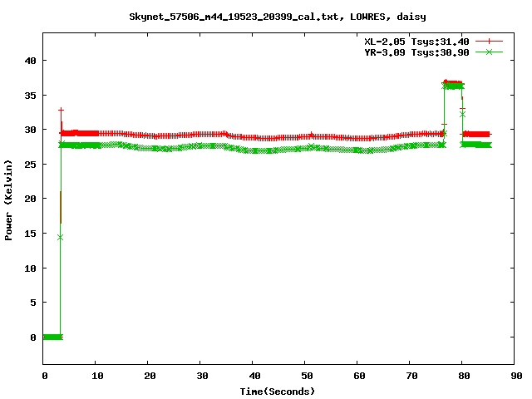The image size is (532, 399).
Task: Click y-axis tick label 15
Action: coord(30,234)
